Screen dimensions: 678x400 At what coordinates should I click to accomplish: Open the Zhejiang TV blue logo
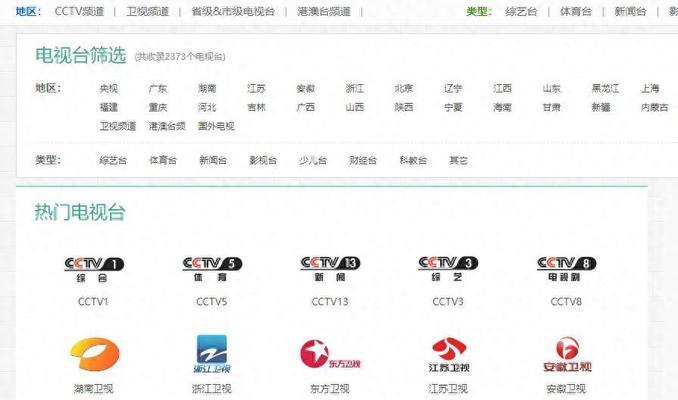click(212, 354)
